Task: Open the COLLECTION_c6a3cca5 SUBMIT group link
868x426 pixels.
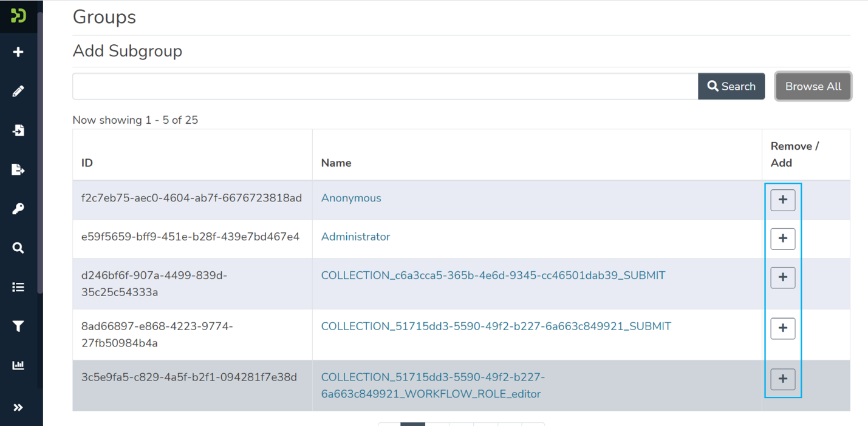Action: click(x=493, y=276)
